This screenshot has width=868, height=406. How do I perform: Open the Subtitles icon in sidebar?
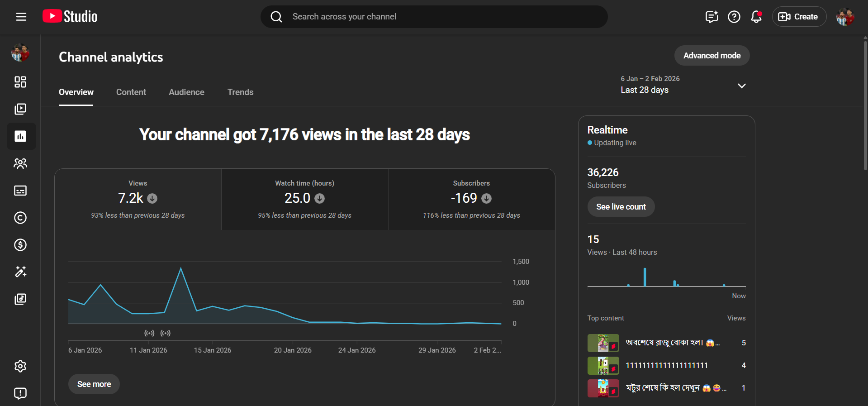tap(20, 191)
